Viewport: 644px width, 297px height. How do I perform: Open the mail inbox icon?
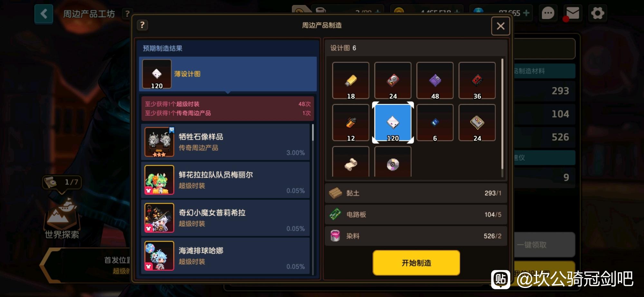pos(573,14)
